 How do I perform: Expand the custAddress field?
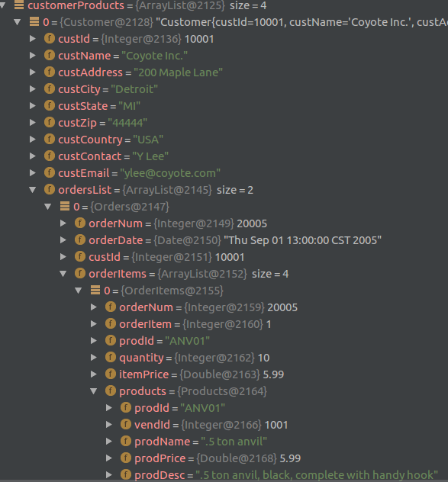(32, 72)
